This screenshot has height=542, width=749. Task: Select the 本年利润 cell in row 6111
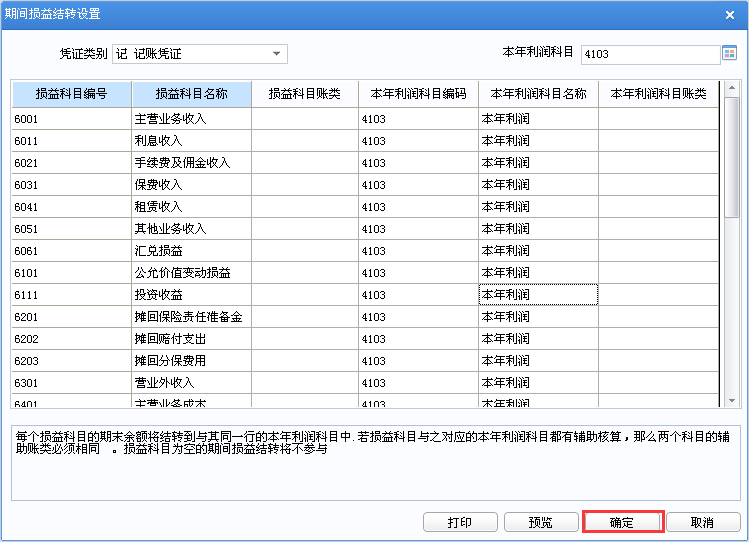click(538, 295)
